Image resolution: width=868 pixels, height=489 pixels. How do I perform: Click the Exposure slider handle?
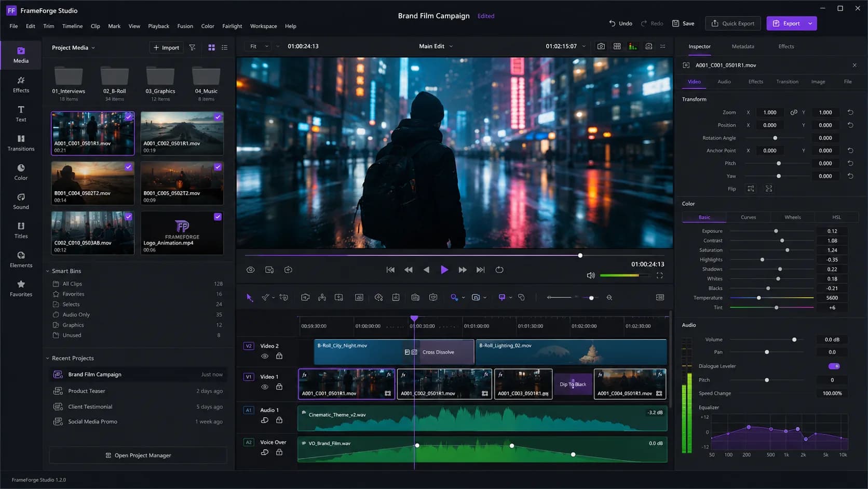click(776, 231)
